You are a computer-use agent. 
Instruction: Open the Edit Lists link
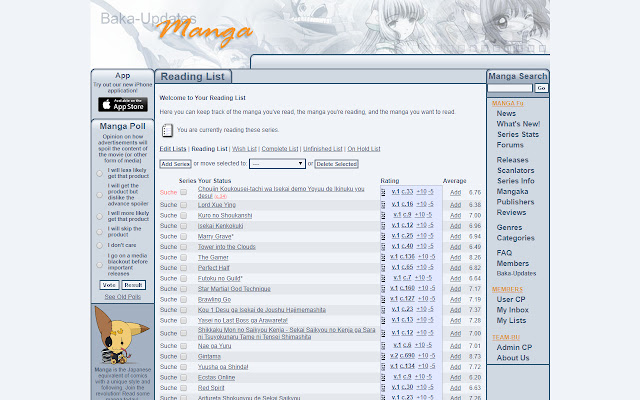173,149
